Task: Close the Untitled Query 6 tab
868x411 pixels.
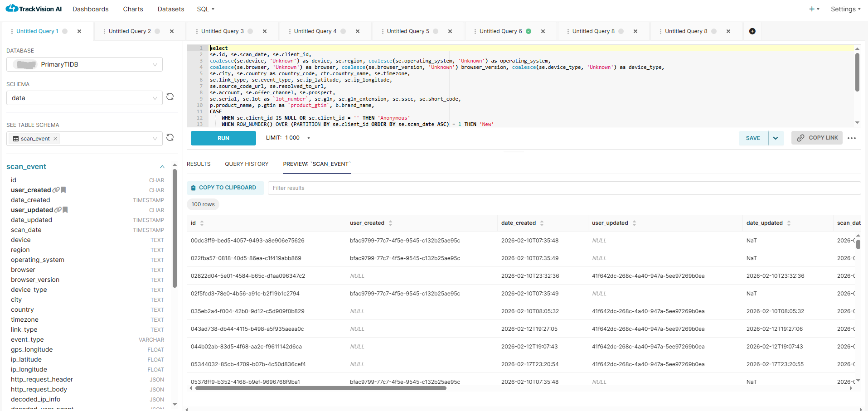Action: coord(543,31)
